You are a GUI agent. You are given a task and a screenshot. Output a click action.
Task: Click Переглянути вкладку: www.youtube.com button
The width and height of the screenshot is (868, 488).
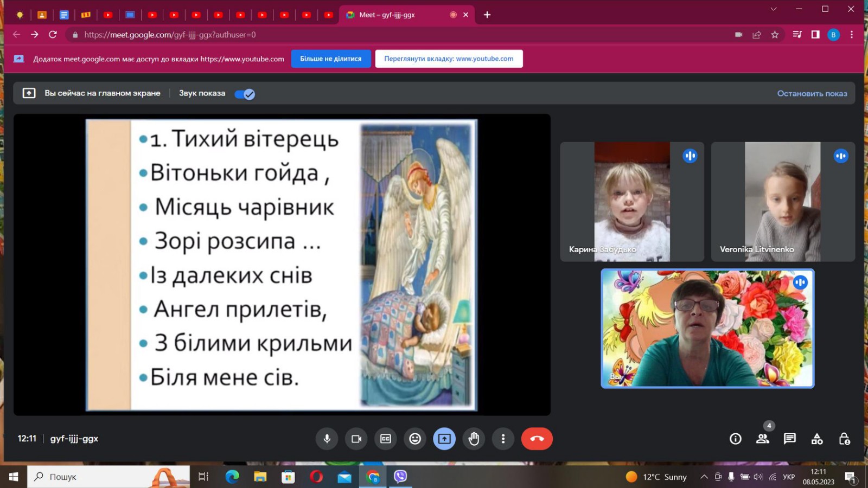point(449,59)
